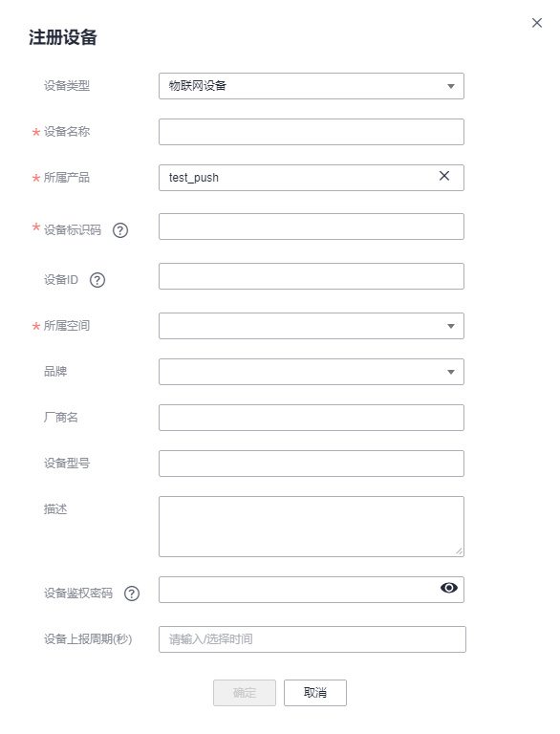The width and height of the screenshot is (560, 734).
Task: Click inside the 描述 text area
Action: coord(312,527)
